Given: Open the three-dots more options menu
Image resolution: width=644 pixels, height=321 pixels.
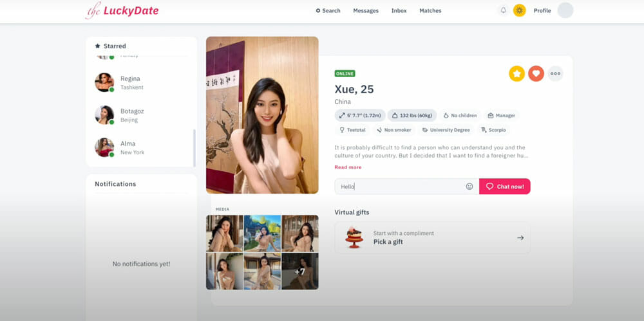Looking at the screenshot, I should 555,73.
